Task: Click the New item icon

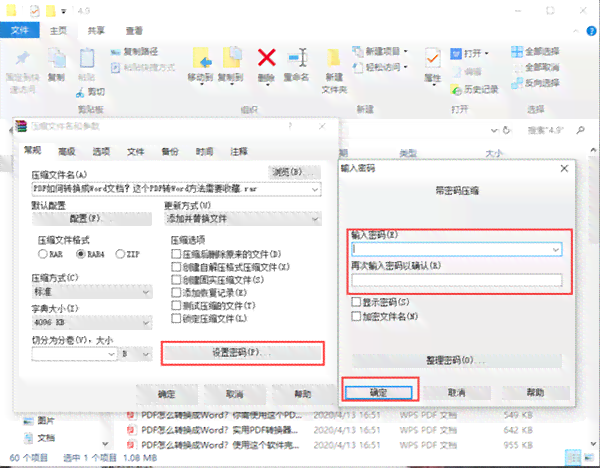Action: point(357,51)
